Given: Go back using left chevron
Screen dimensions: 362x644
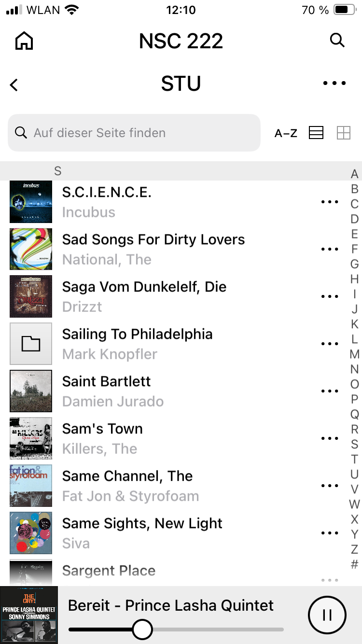Looking at the screenshot, I should pyautogui.click(x=14, y=85).
